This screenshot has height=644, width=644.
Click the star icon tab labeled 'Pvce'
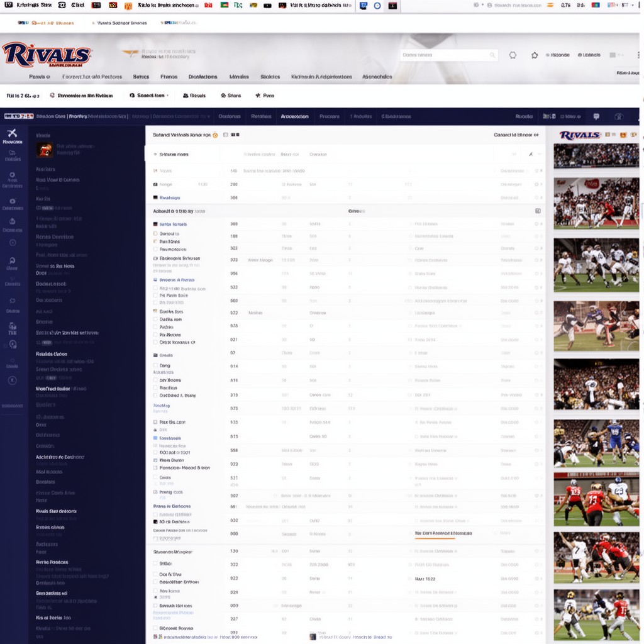point(265,96)
